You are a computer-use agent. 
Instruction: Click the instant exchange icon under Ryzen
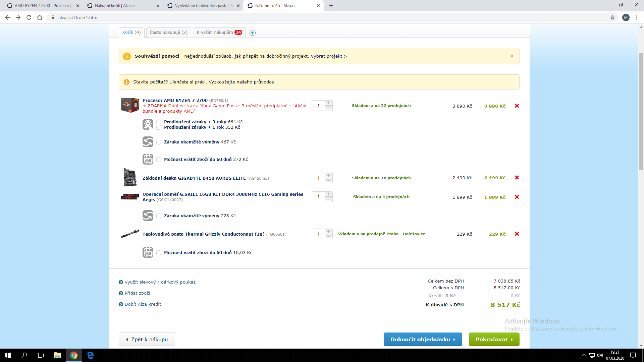(148, 142)
